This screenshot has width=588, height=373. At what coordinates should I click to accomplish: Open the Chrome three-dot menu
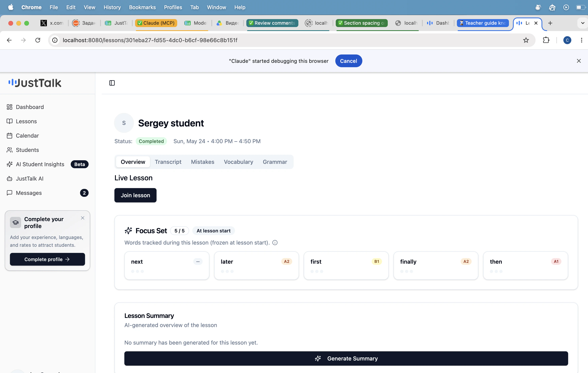tap(581, 40)
